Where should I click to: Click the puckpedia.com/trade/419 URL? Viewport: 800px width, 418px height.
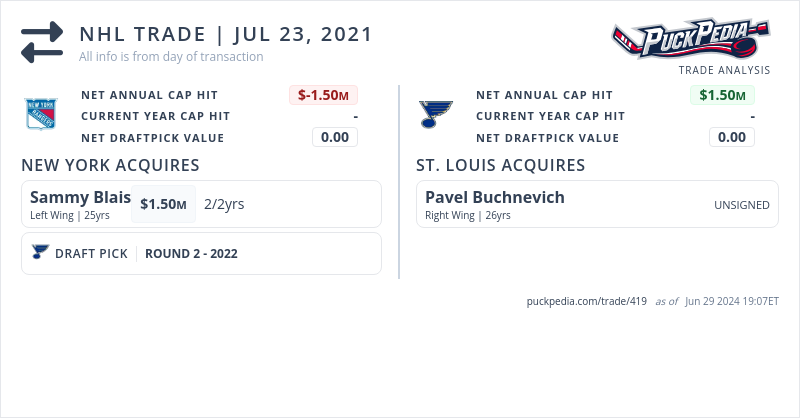pos(587,302)
